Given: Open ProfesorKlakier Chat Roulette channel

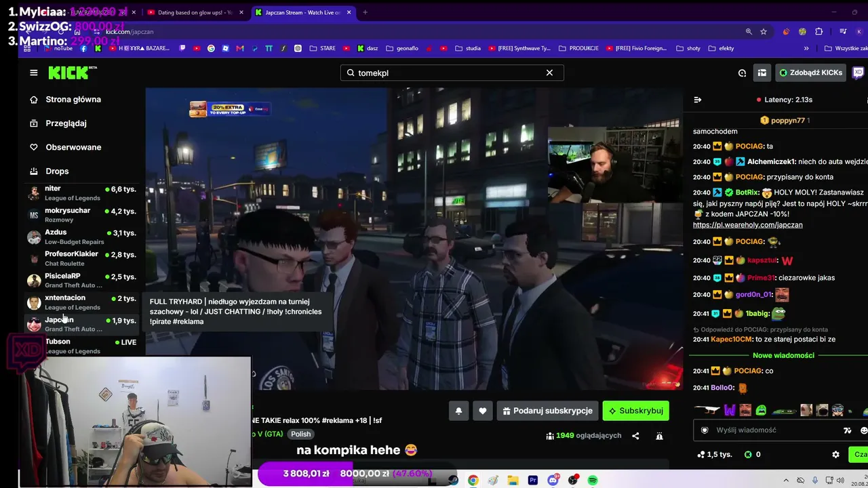Looking at the screenshot, I should tap(82, 258).
